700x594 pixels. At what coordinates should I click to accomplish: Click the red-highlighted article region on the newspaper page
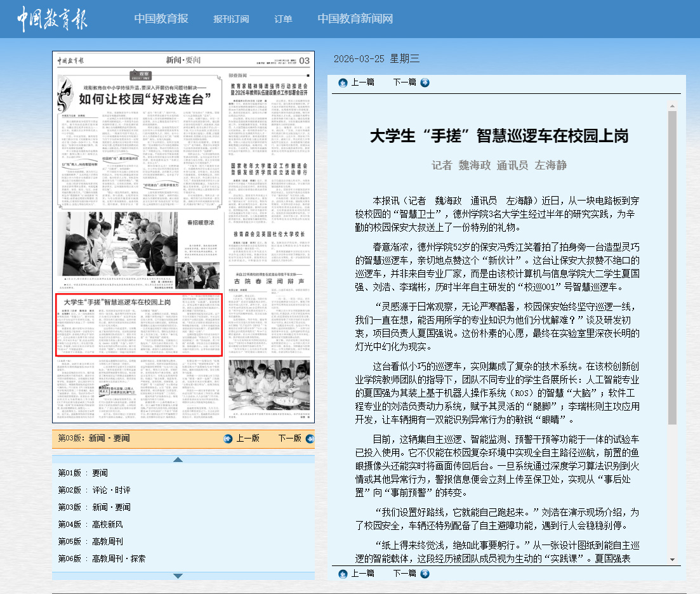coord(138,325)
